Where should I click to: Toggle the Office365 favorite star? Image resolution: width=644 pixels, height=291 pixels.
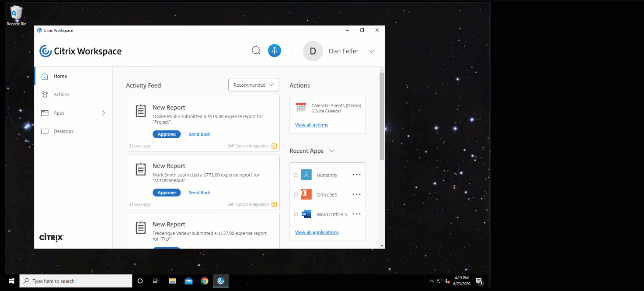click(296, 194)
